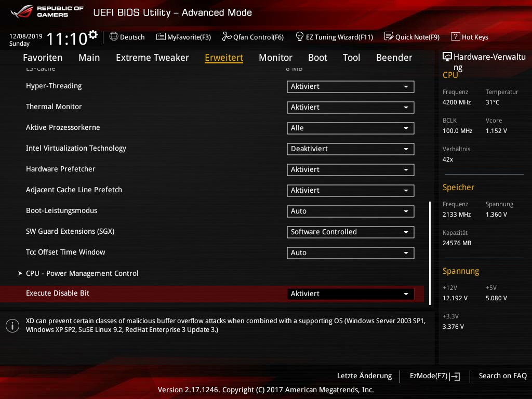
Task: Select Aktive Prozessorkerne label
Action: click(63, 128)
